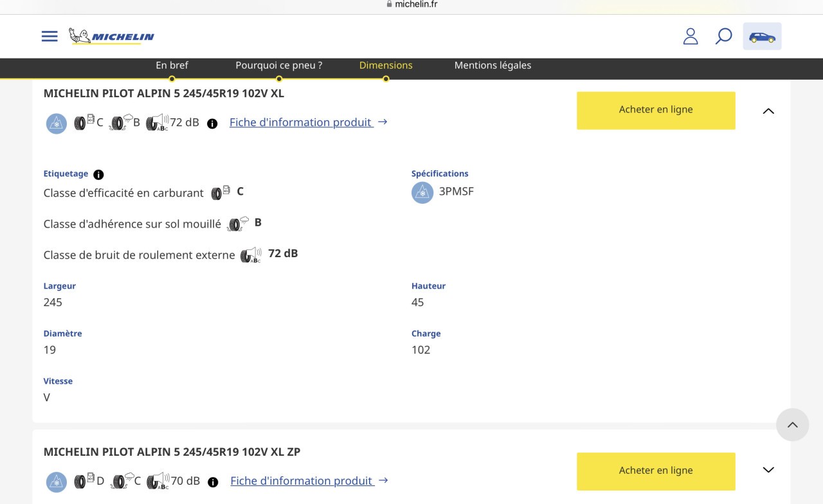Click wet grip C icon in ZP row
Screen dimensions: 823x504
[x=122, y=481]
